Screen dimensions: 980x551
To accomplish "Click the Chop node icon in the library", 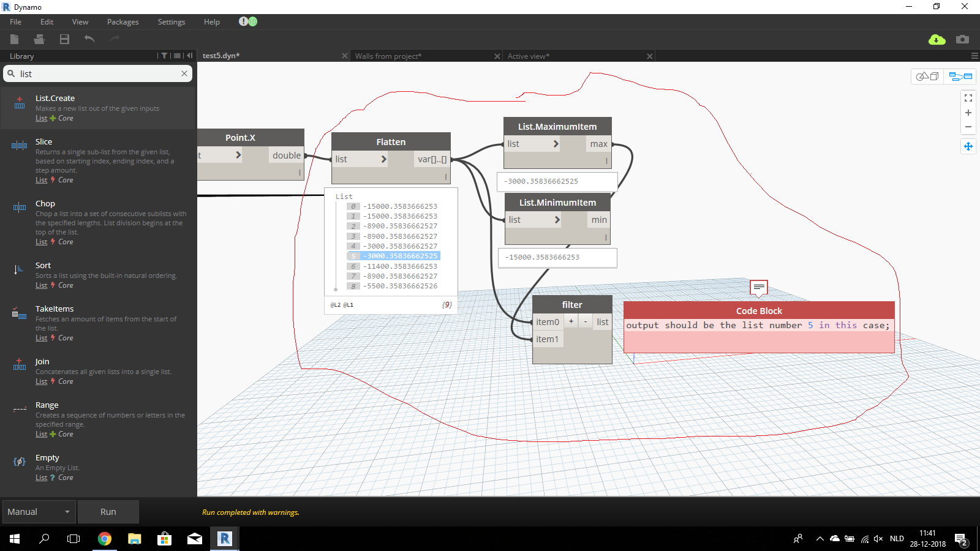I will [x=20, y=208].
